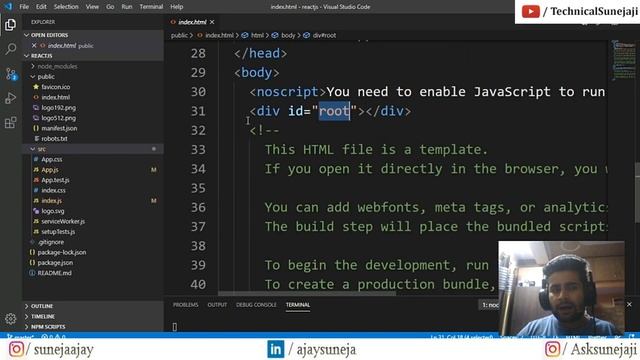Switch to the Terminal panel tab
Image resolution: width=640 pixels, height=360 pixels.
tap(298, 305)
